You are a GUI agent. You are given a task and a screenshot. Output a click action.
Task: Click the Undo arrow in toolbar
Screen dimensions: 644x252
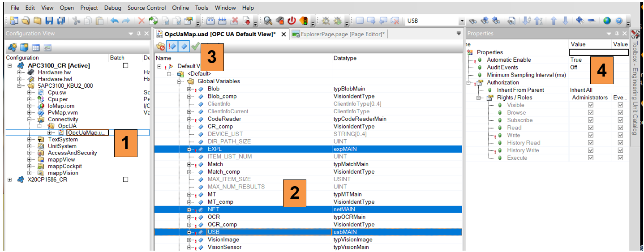[115, 21]
